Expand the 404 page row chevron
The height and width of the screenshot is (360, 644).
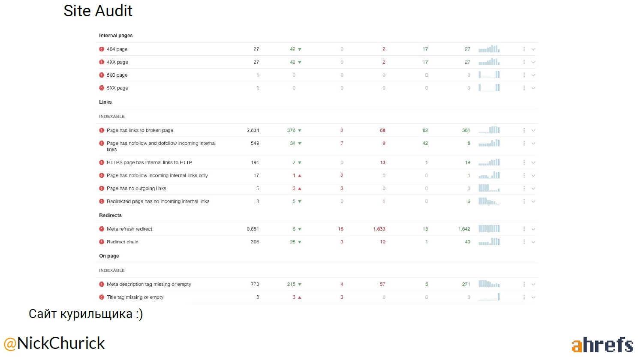533,49
